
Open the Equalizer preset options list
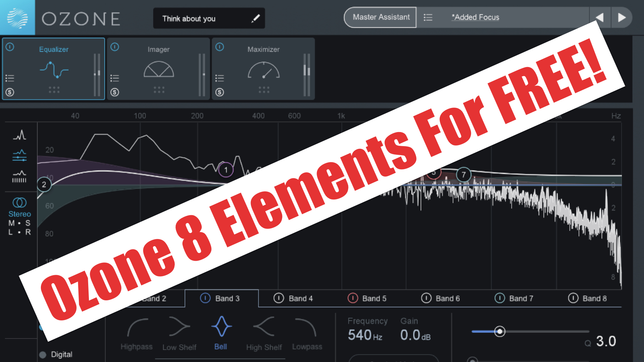pyautogui.click(x=10, y=78)
